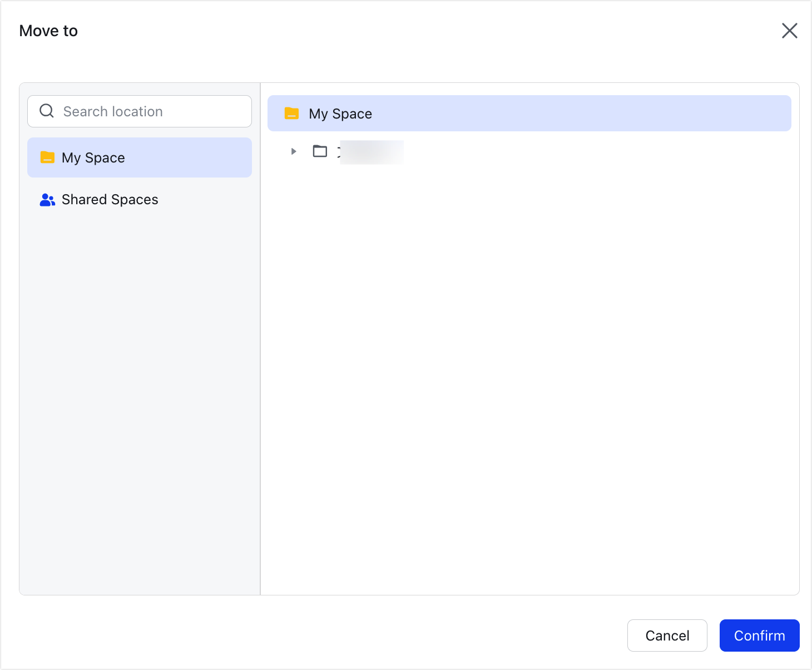
Task: Select the My Space folder icon in right panel
Action: [x=291, y=113]
